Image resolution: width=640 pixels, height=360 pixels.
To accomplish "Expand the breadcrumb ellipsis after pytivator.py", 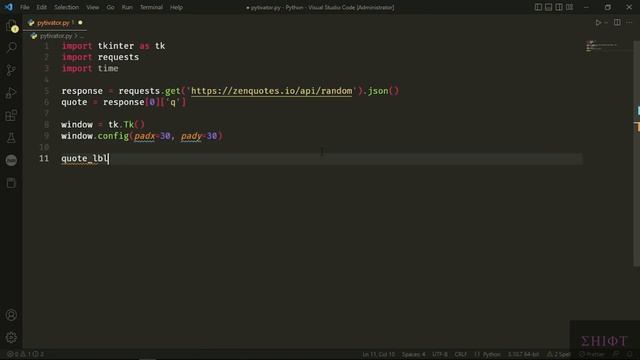I will coord(82,36).
